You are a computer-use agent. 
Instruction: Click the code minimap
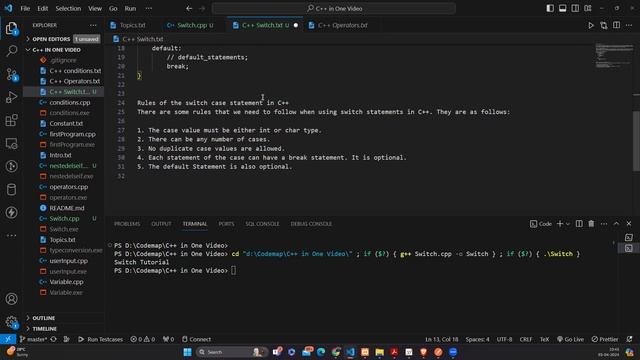613,56
